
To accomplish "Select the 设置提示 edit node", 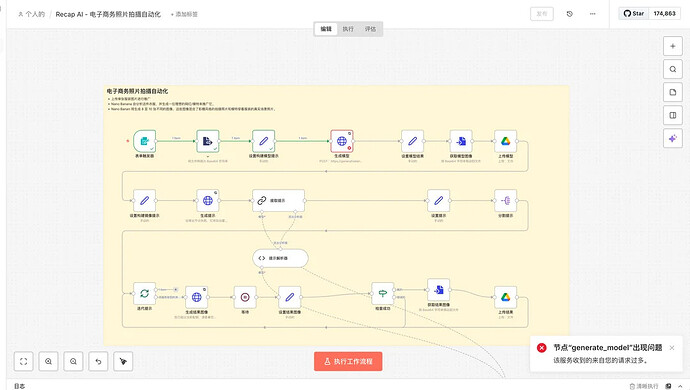I will pyautogui.click(x=438, y=201).
